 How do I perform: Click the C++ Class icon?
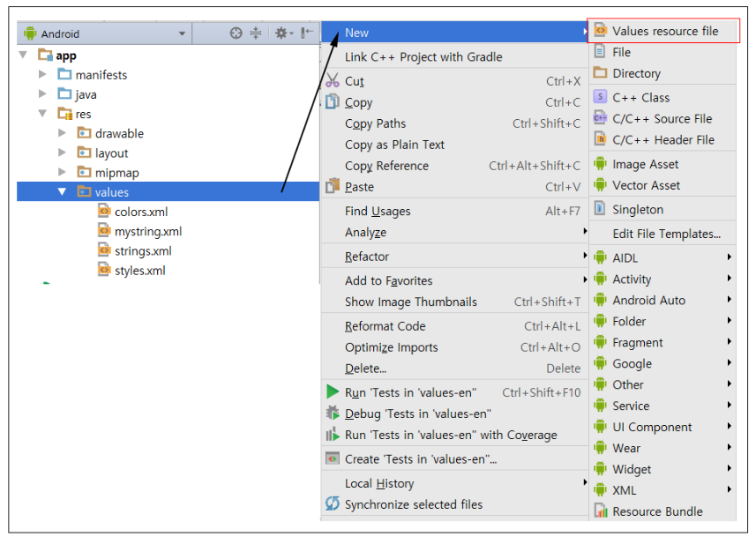(600, 96)
